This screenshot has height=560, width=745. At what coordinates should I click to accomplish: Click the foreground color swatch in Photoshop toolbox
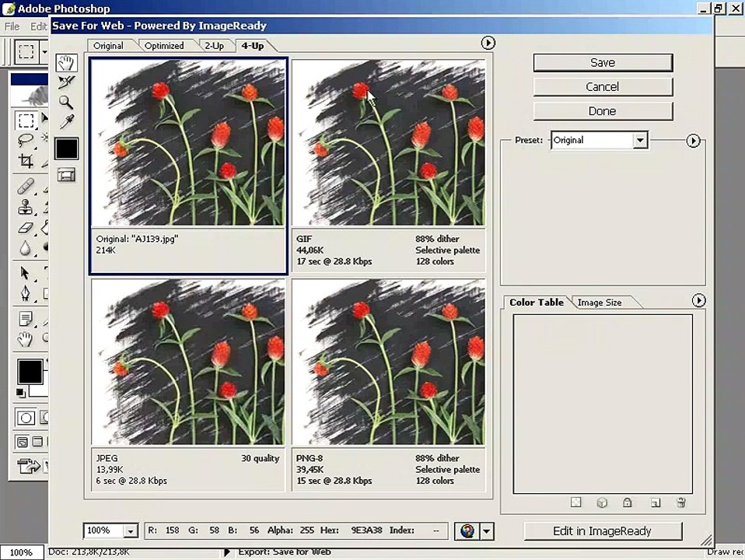click(x=30, y=371)
